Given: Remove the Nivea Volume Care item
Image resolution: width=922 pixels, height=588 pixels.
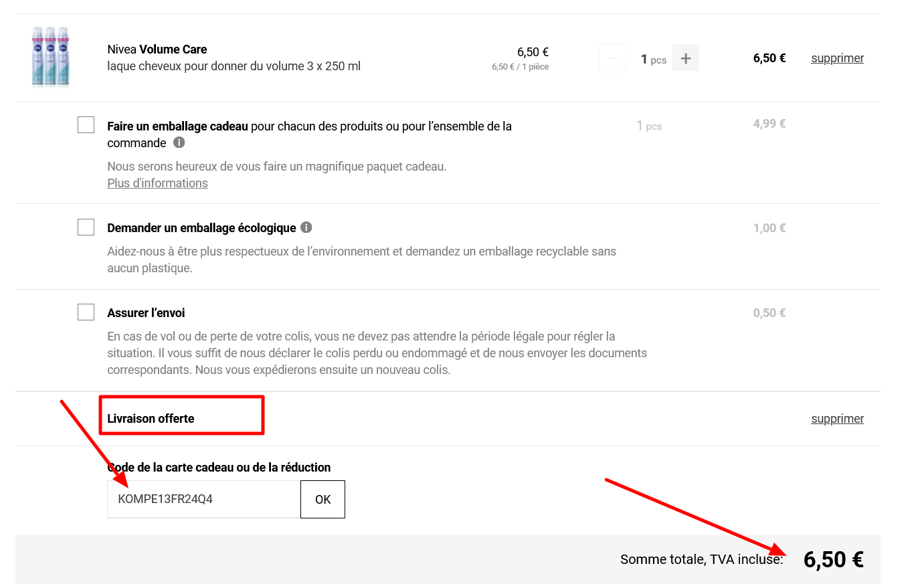Looking at the screenshot, I should (x=837, y=58).
